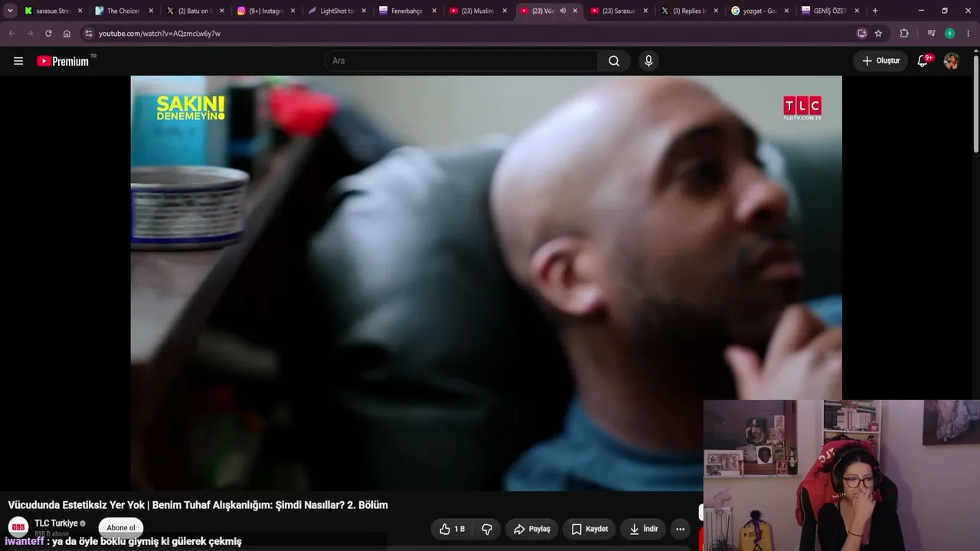Save video with Kaydet button

click(590, 529)
